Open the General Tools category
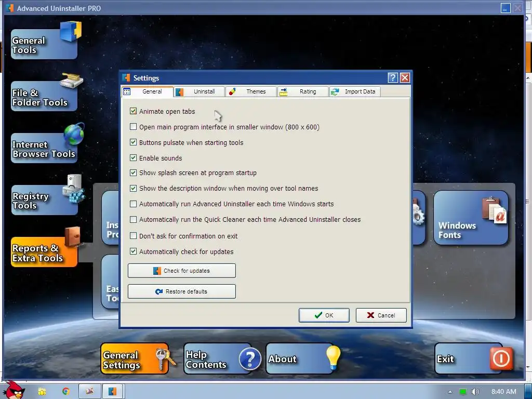 (x=44, y=44)
